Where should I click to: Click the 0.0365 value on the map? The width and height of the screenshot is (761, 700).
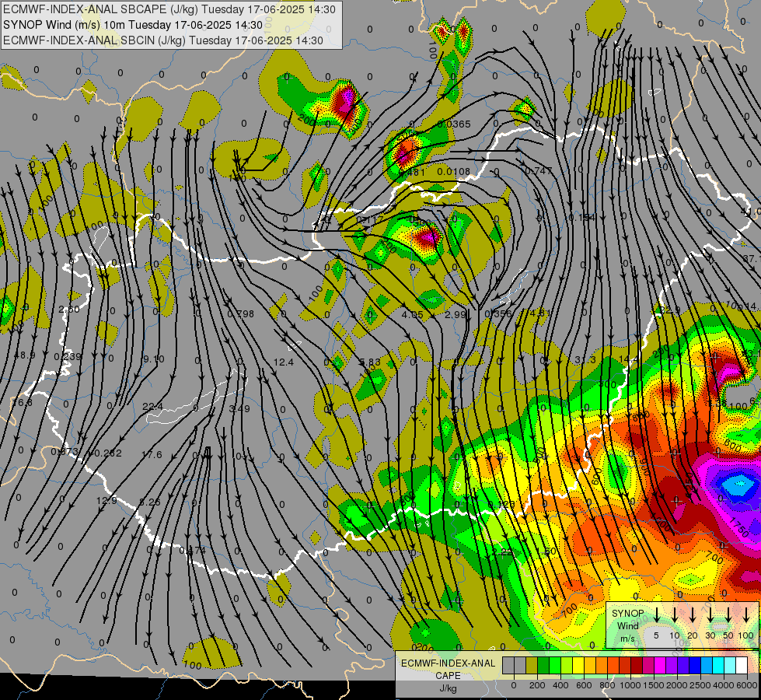point(454,124)
